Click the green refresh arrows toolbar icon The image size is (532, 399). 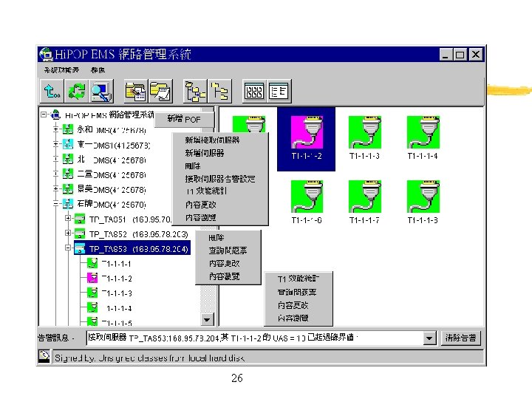(x=77, y=91)
